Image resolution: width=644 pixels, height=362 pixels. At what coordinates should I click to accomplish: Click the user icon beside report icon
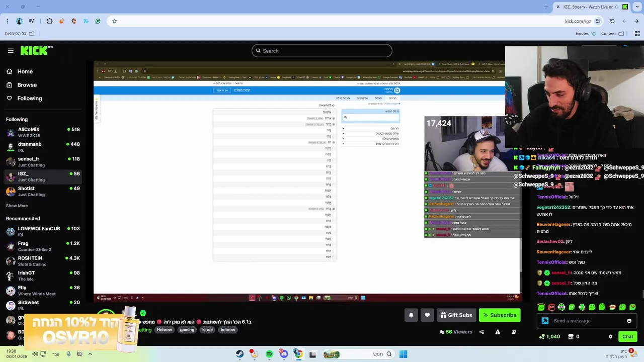[x=514, y=332]
